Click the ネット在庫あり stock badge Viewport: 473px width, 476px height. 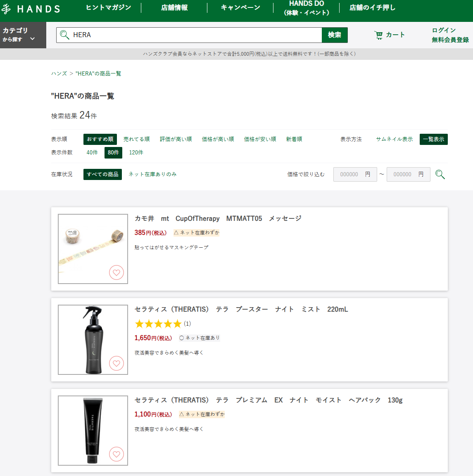coord(199,338)
